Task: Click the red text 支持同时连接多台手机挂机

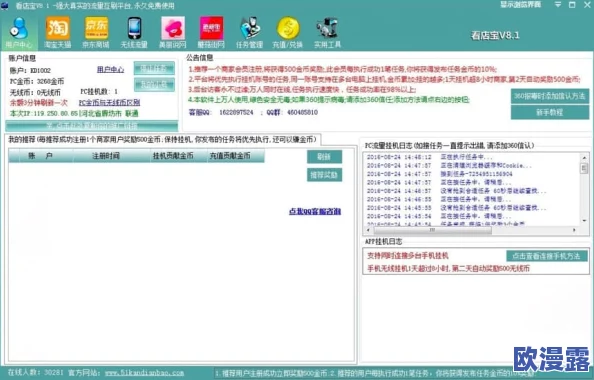Action: pyautogui.click(x=408, y=256)
